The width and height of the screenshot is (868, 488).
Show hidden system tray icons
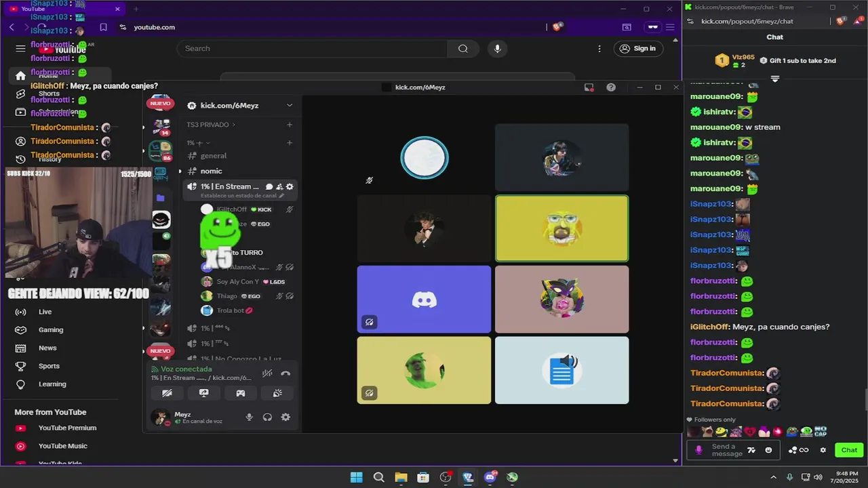(x=773, y=477)
